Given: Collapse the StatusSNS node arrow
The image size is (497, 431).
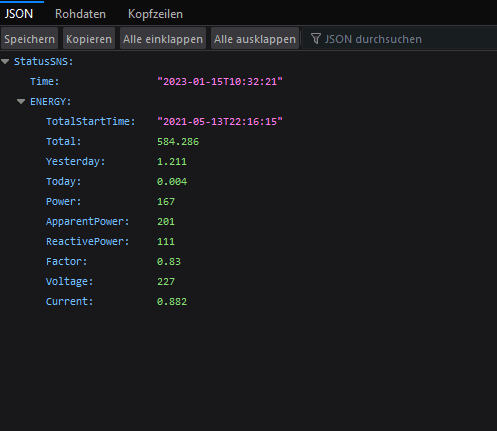Looking at the screenshot, I should (5, 61).
